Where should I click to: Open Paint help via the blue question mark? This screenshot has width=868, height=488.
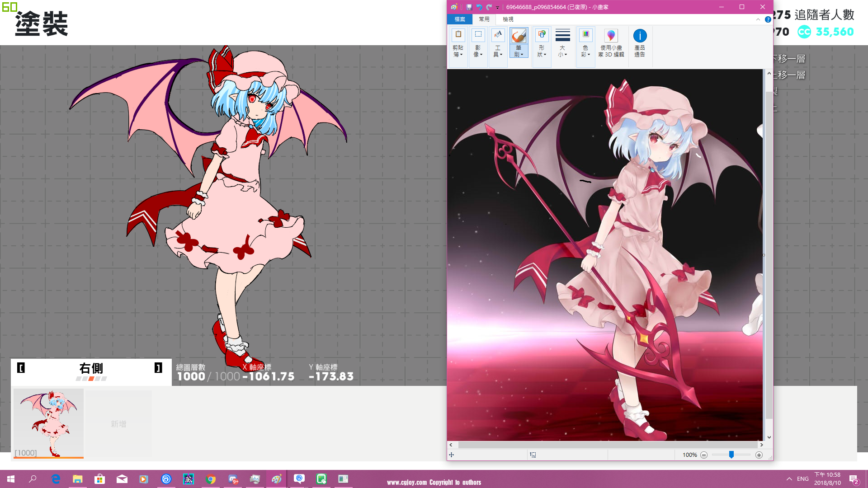[x=768, y=19]
